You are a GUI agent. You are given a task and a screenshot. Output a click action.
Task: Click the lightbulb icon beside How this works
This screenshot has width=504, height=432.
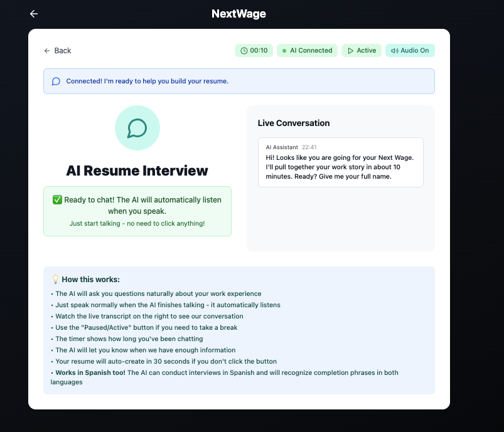pyautogui.click(x=55, y=280)
